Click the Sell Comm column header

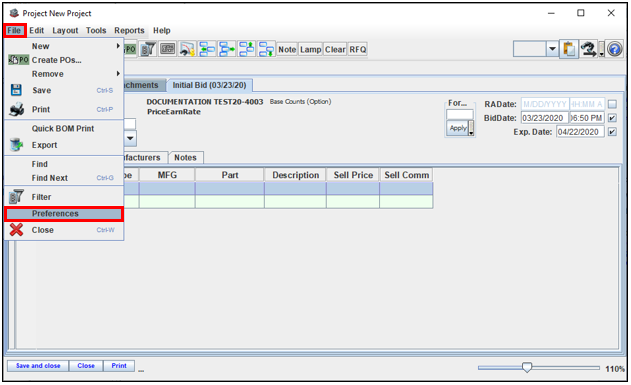pyautogui.click(x=406, y=175)
